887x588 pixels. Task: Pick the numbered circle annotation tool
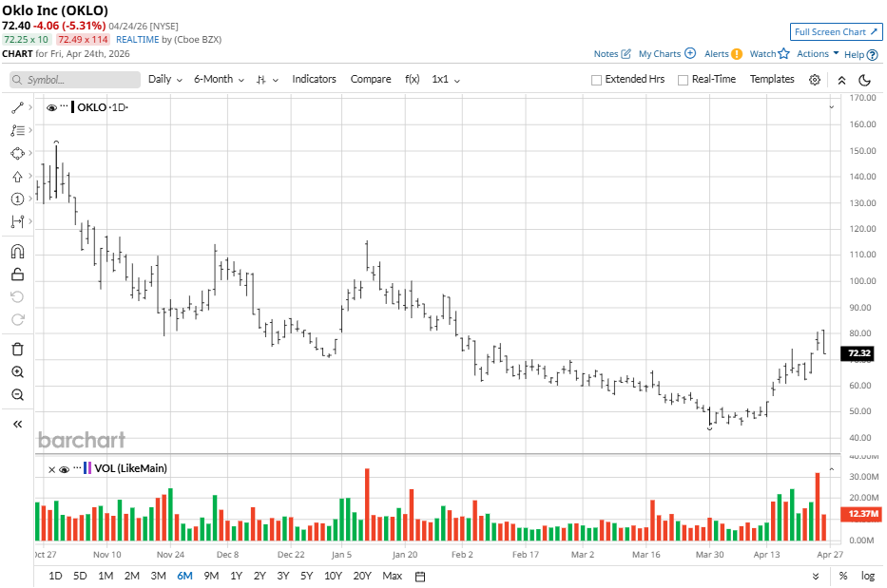17,199
